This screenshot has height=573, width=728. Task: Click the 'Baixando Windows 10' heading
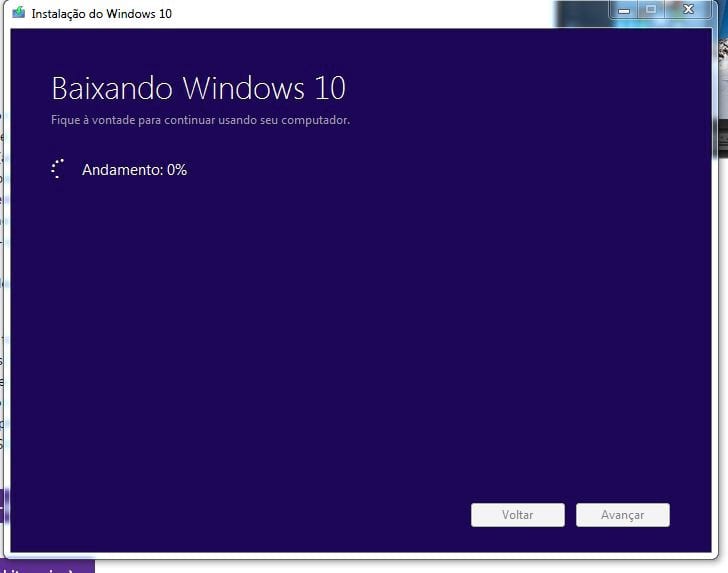pyautogui.click(x=199, y=88)
